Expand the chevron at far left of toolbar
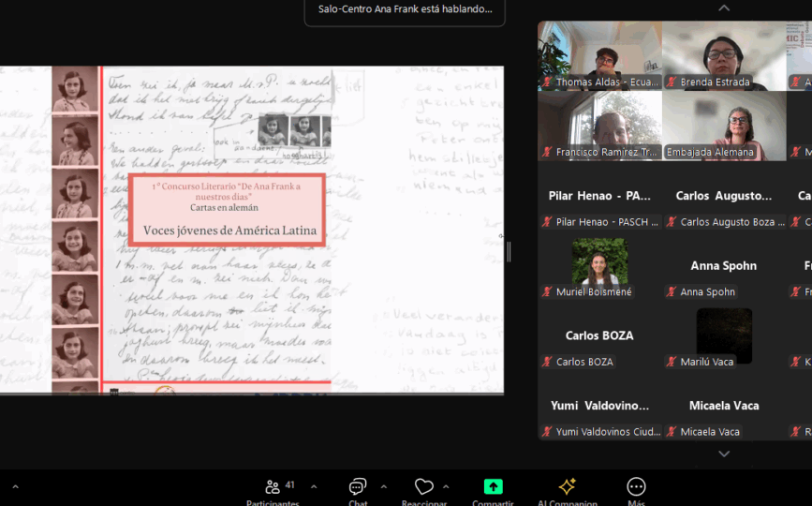Viewport: 812px width, 506px height. 15,487
